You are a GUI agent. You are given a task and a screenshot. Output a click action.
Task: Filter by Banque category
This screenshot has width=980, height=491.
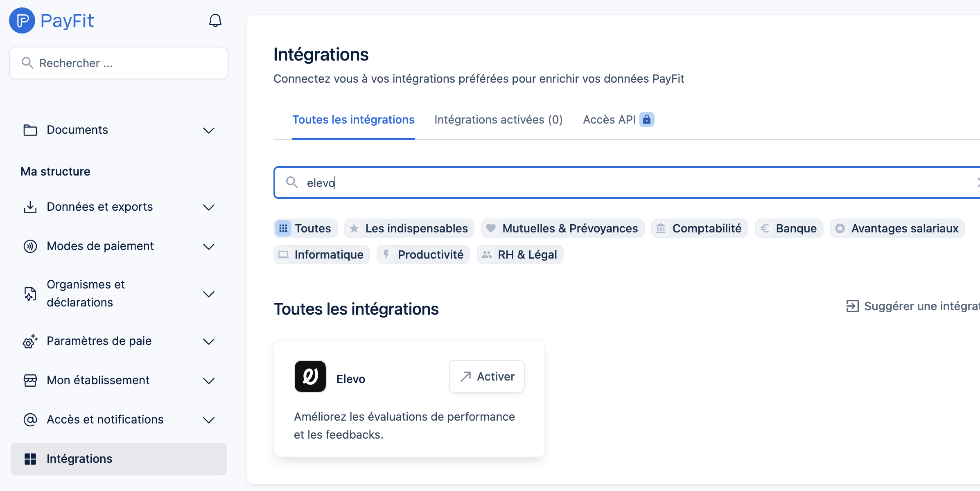[x=789, y=228]
